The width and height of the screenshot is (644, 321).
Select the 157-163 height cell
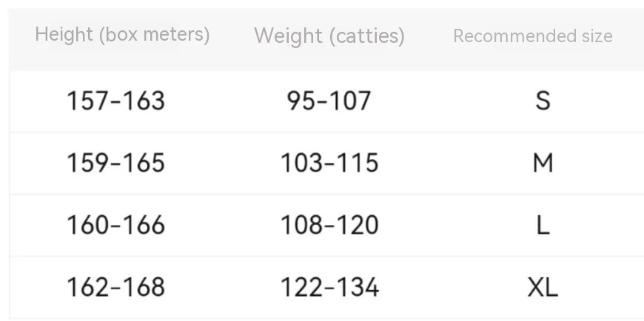[115, 101]
